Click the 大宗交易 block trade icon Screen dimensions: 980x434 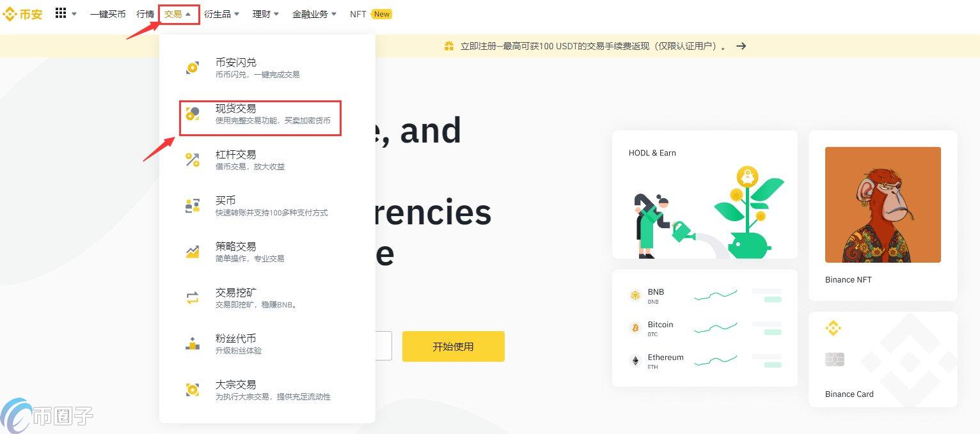point(193,389)
